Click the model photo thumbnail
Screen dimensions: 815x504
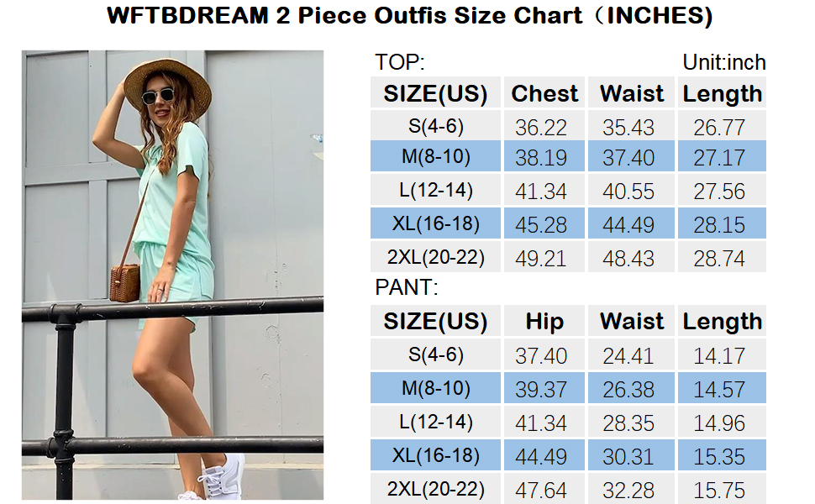coord(172,274)
